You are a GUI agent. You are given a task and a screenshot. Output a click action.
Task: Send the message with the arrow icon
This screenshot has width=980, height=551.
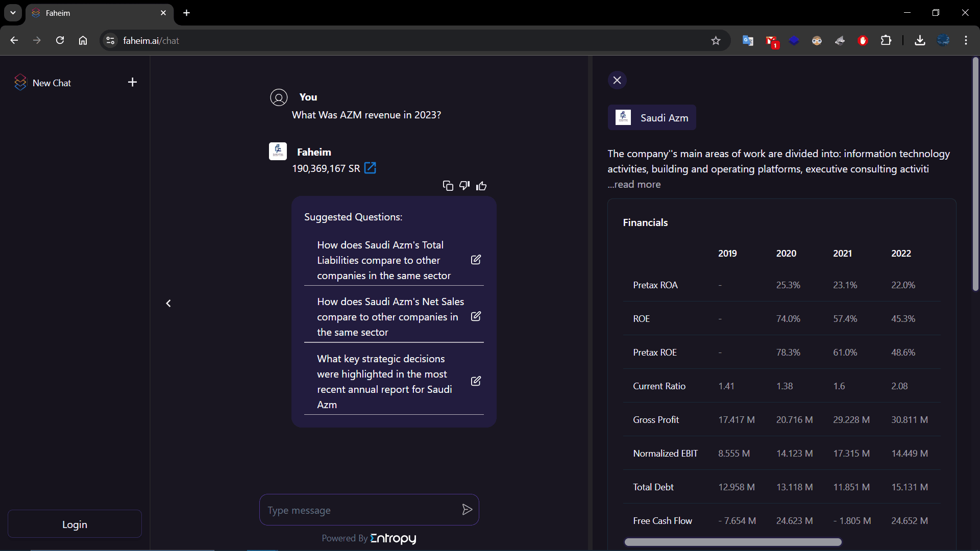pyautogui.click(x=467, y=510)
